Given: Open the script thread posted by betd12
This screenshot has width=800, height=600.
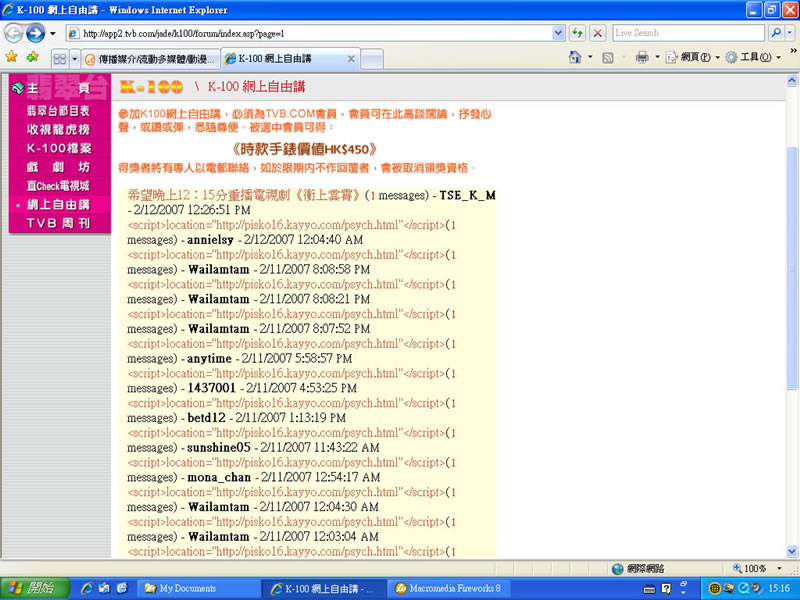Looking at the screenshot, I should pyautogui.click(x=286, y=403).
